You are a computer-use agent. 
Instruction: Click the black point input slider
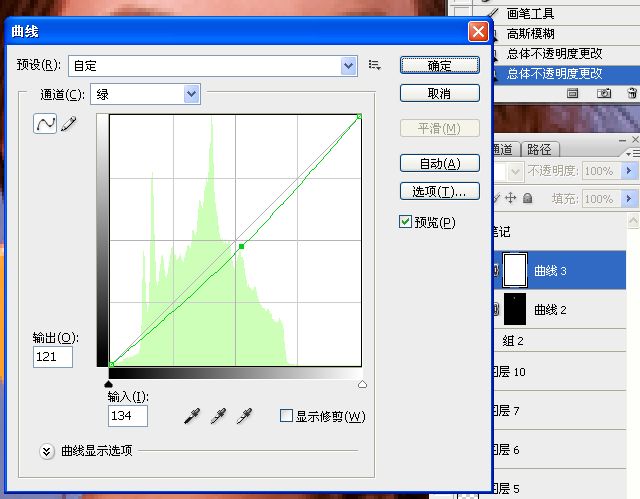click(108, 384)
